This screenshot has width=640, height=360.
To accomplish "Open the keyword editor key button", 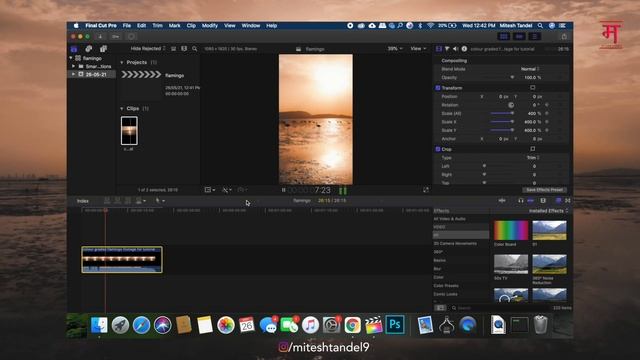I will (116, 37).
